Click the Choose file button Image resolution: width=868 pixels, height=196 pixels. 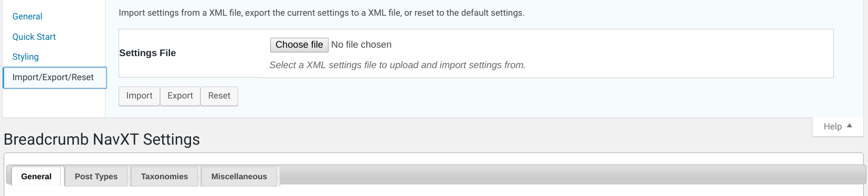click(299, 45)
